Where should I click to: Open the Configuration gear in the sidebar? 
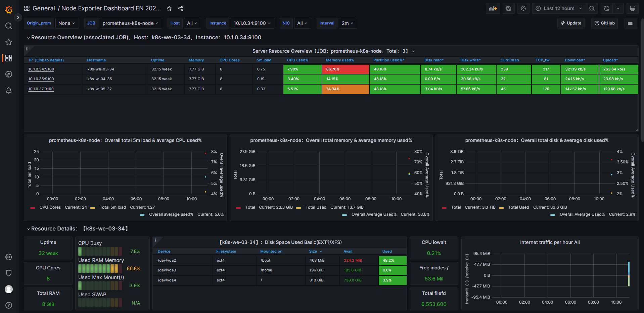coord(9,257)
